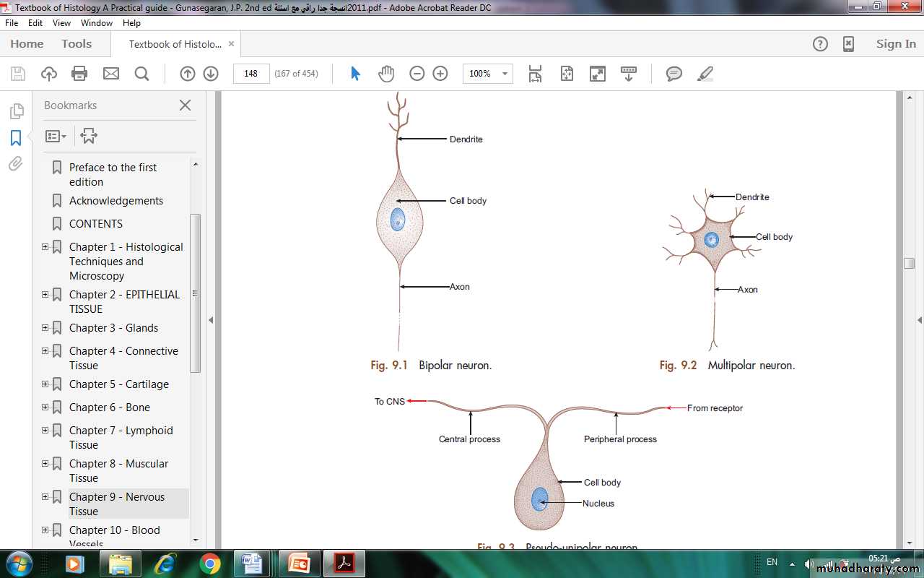Toggle the Attachments paperclip panel
924x578 pixels.
(16, 164)
